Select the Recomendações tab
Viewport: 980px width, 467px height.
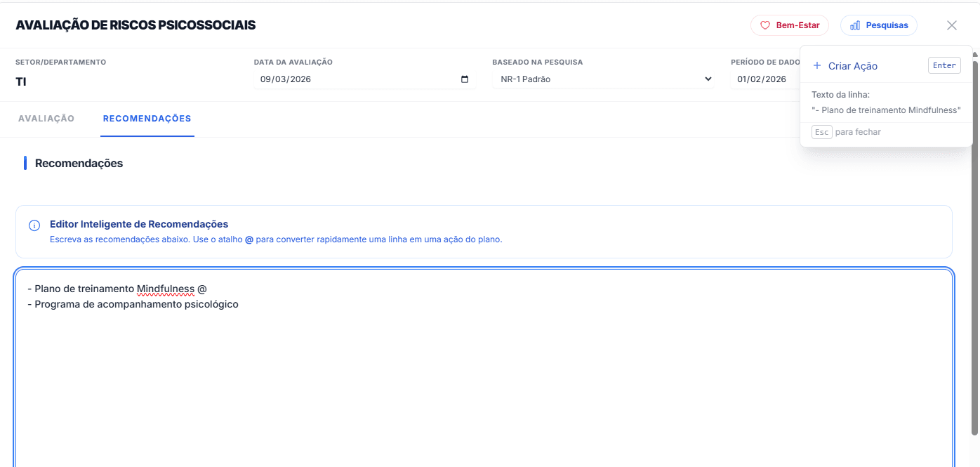point(147,119)
